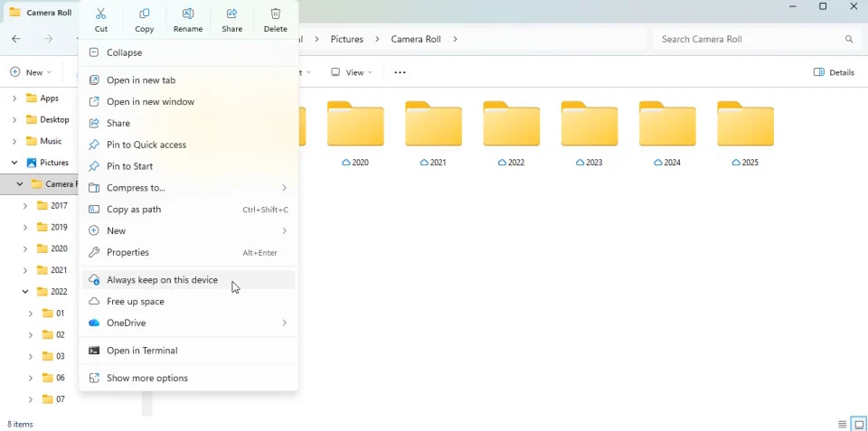
Task: Click the Share icon at menu top
Action: tap(232, 14)
